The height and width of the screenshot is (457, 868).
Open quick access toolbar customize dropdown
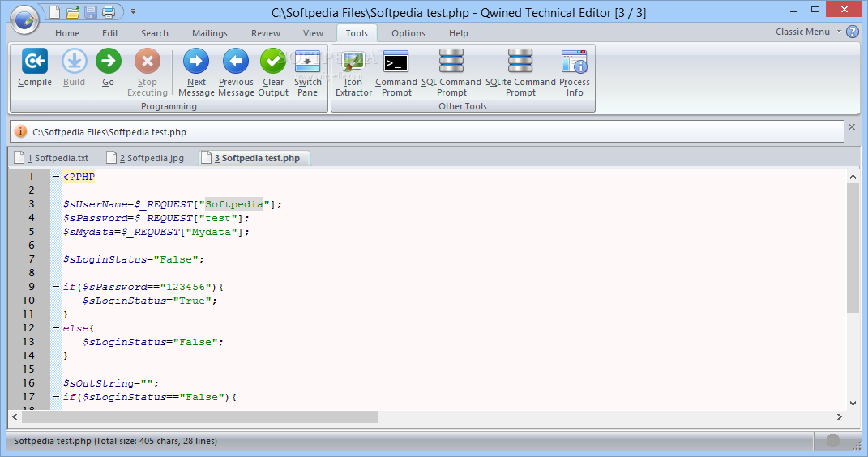point(134,11)
